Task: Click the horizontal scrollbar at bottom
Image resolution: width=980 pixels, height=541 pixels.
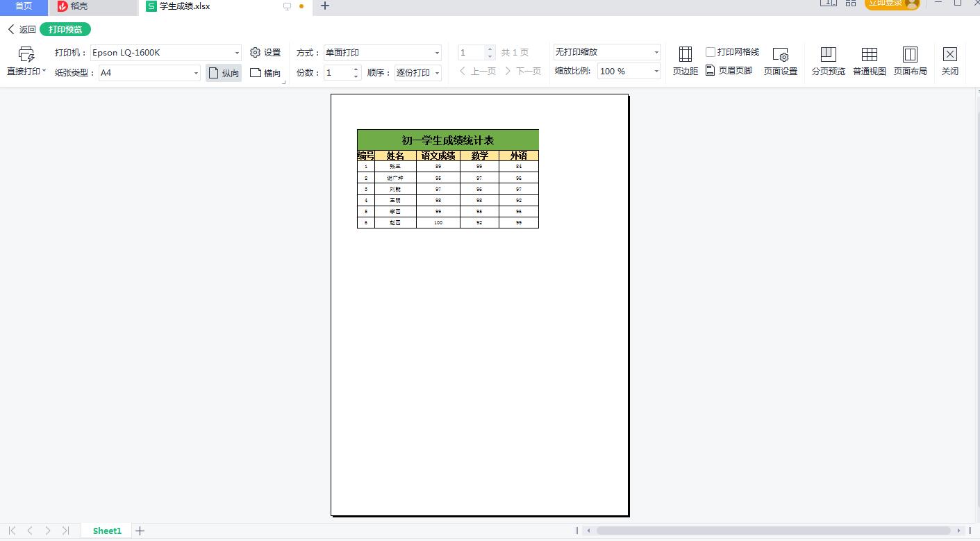Action: point(773,531)
